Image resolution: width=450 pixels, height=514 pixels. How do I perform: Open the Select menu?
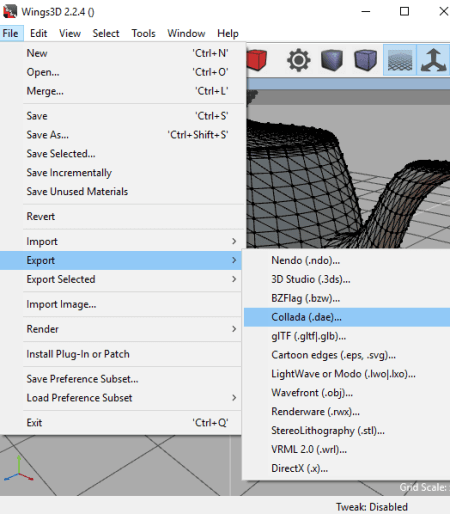106,33
